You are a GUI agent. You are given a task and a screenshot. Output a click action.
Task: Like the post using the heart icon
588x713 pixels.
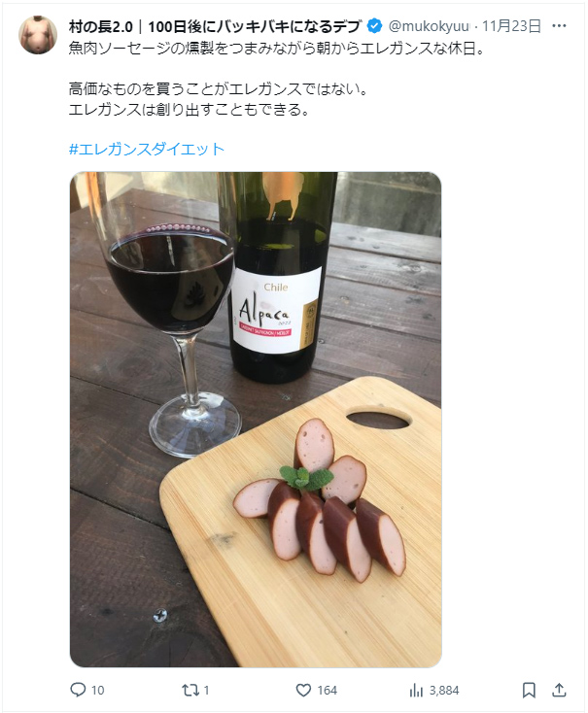(x=303, y=691)
